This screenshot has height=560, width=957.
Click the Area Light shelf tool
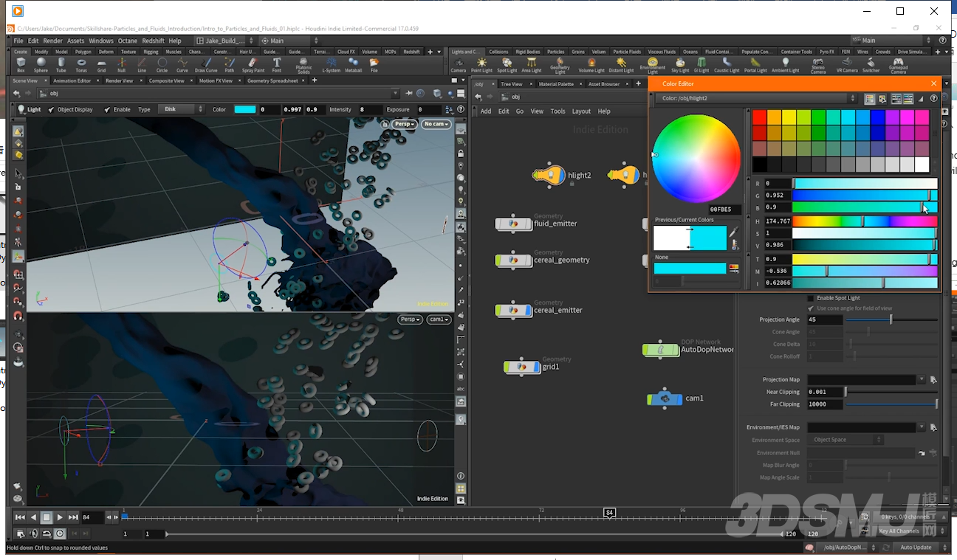(x=532, y=65)
